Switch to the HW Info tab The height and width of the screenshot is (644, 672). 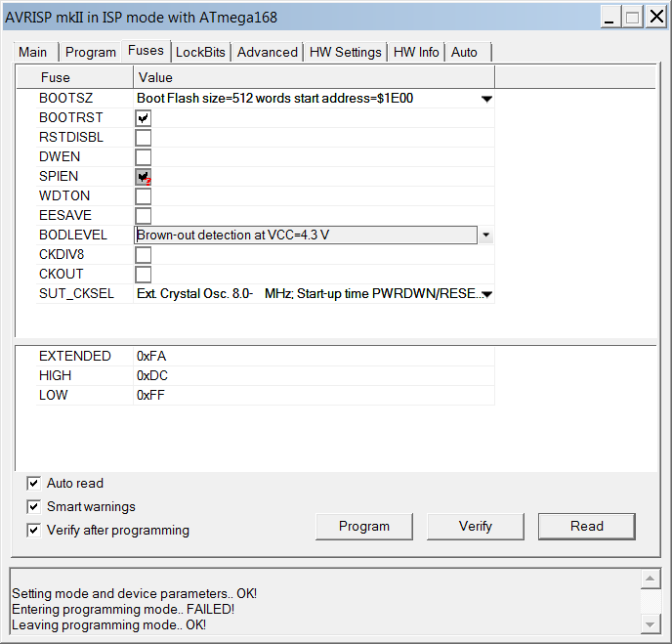[x=416, y=53]
